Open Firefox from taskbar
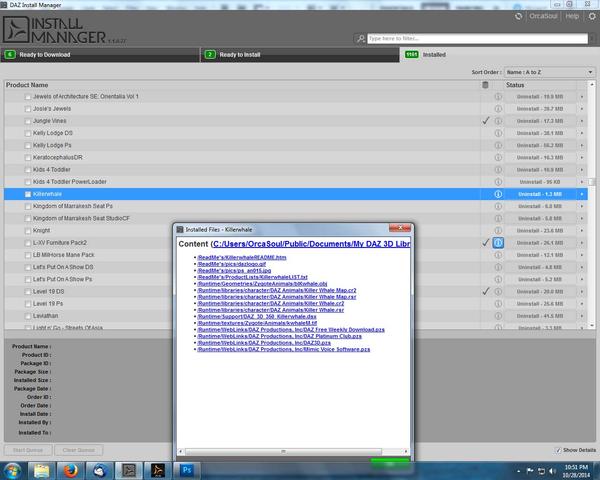The image size is (600, 480). (x=70, y=470)
